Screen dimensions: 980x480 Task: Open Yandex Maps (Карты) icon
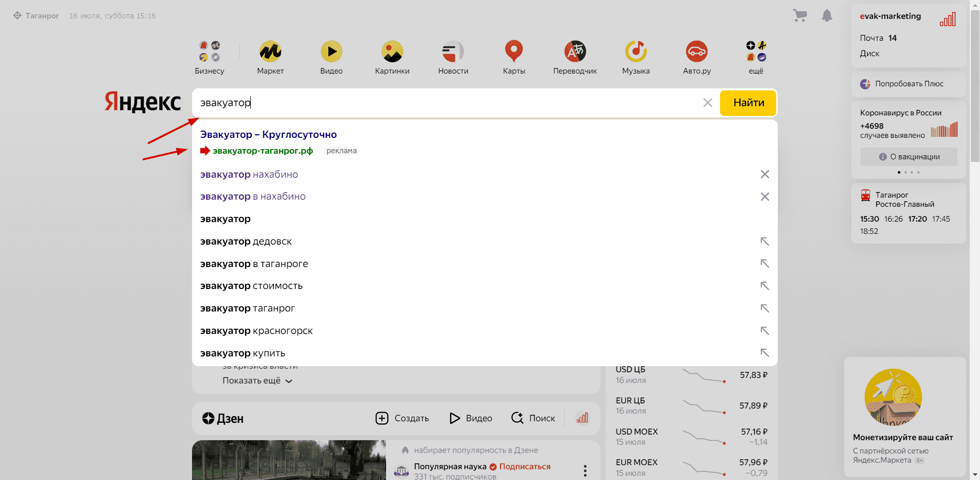tap(514, 52)
